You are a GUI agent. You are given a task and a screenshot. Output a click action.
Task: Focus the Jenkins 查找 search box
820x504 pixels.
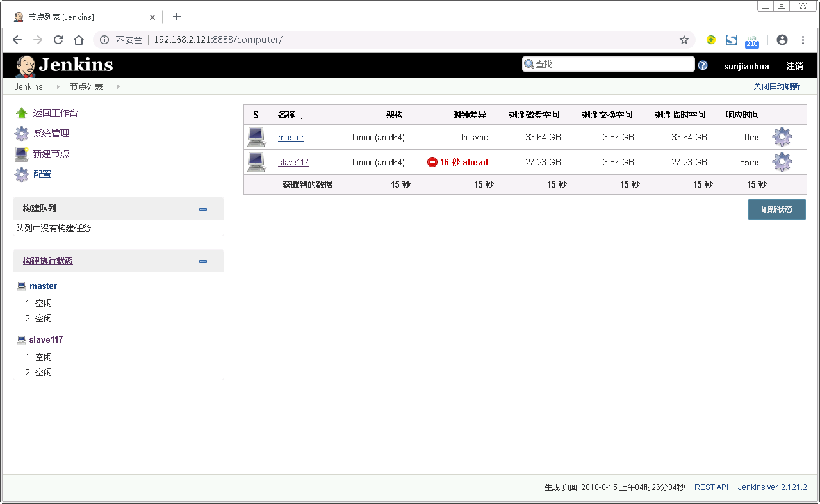coord(609,64)
